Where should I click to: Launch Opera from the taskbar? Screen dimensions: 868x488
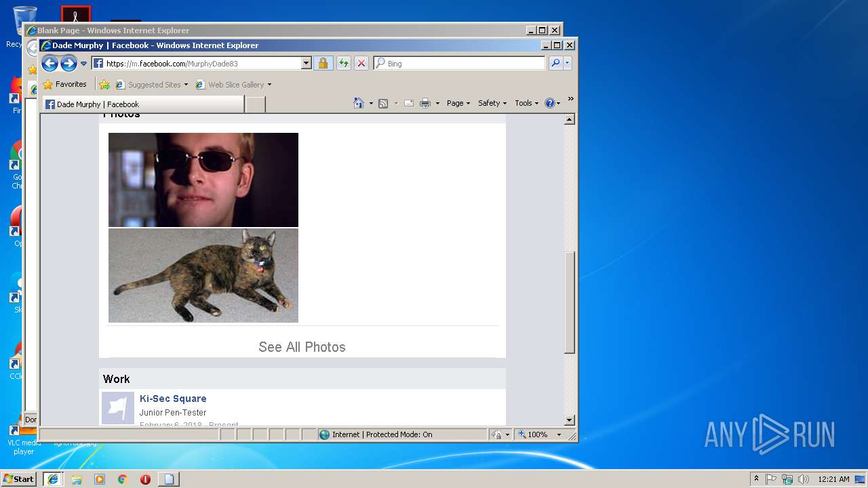[145, 479]
